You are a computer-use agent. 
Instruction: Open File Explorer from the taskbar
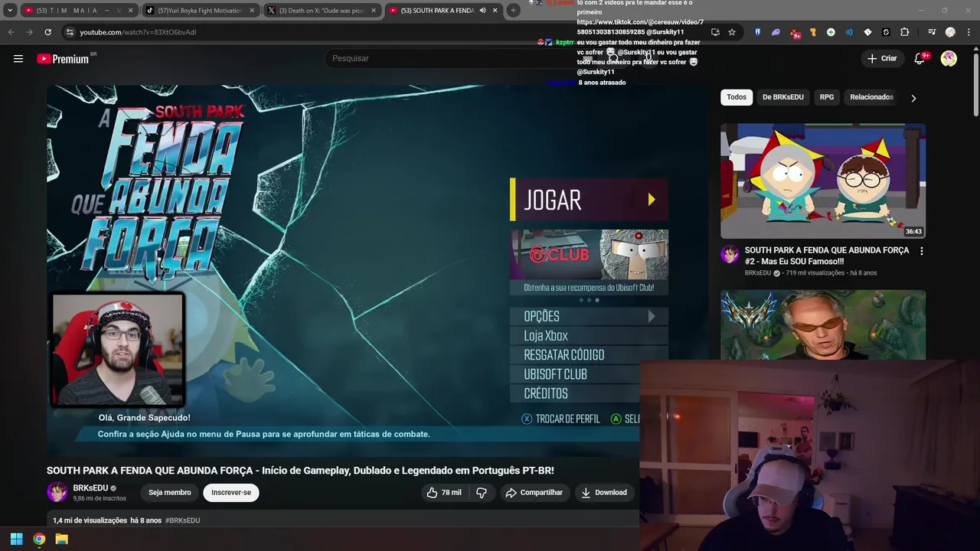(62, 539)
